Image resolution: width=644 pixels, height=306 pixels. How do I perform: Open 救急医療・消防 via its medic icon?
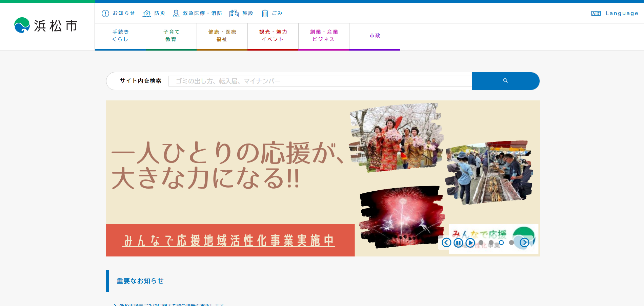176,13
